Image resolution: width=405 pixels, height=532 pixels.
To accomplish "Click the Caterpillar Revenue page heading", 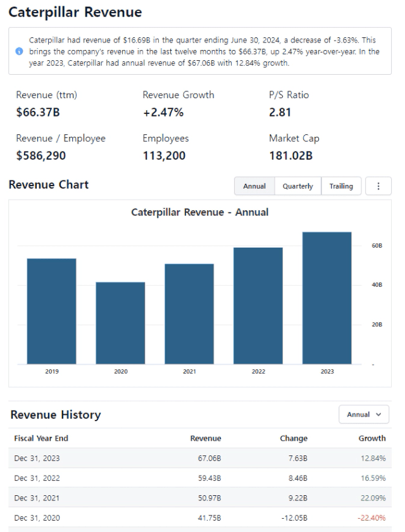I will [75, 12].
